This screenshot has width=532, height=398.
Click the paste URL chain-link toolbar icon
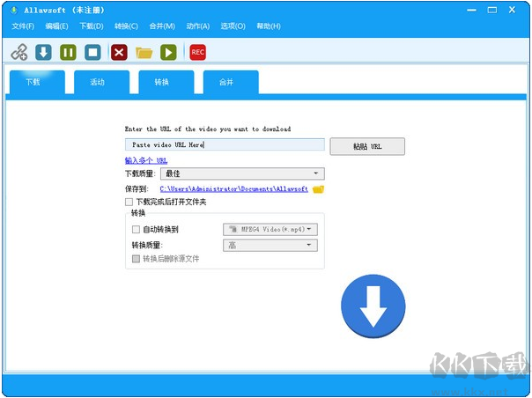[x=19, y=52]
